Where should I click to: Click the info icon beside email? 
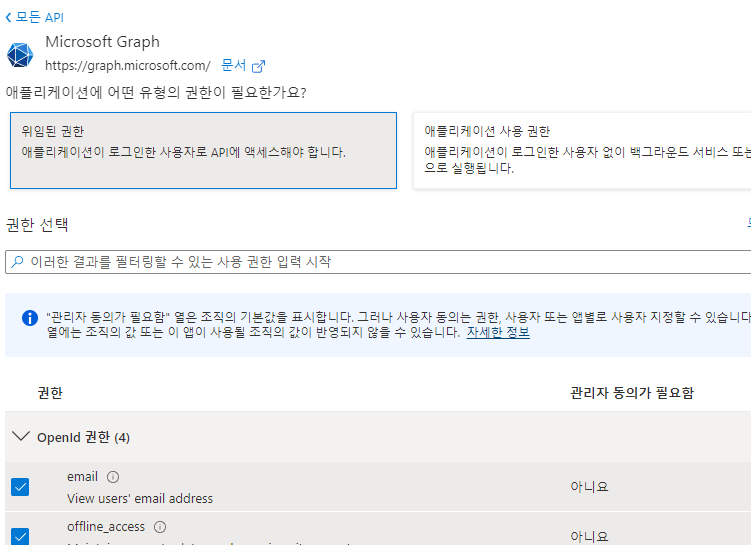tap(113, 477)
